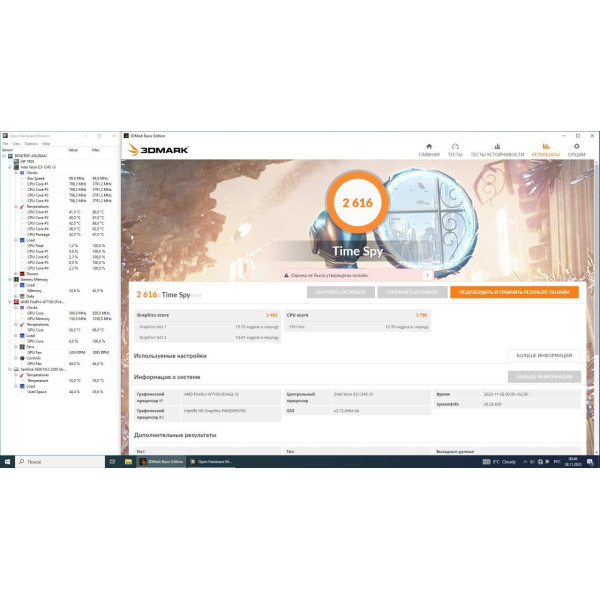Select the Fans node icon under AMD FirePro
The width and height of the screenshot is (600, 600).
22,347
